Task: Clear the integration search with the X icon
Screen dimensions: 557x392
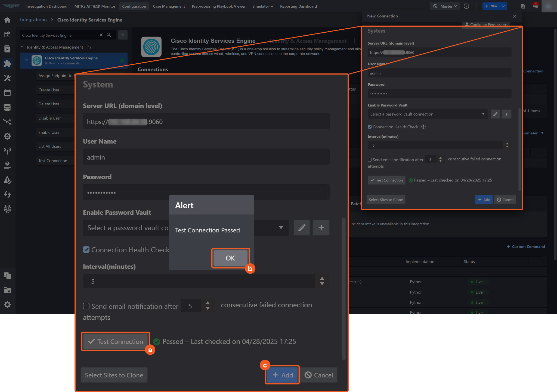Action: [x=101, y=35]
